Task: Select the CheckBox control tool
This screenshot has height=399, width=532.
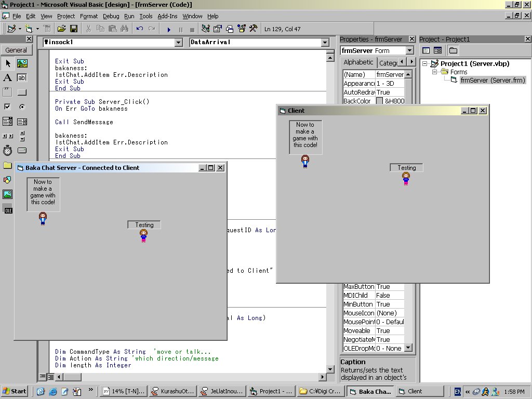Action: [x=8, y=107]
